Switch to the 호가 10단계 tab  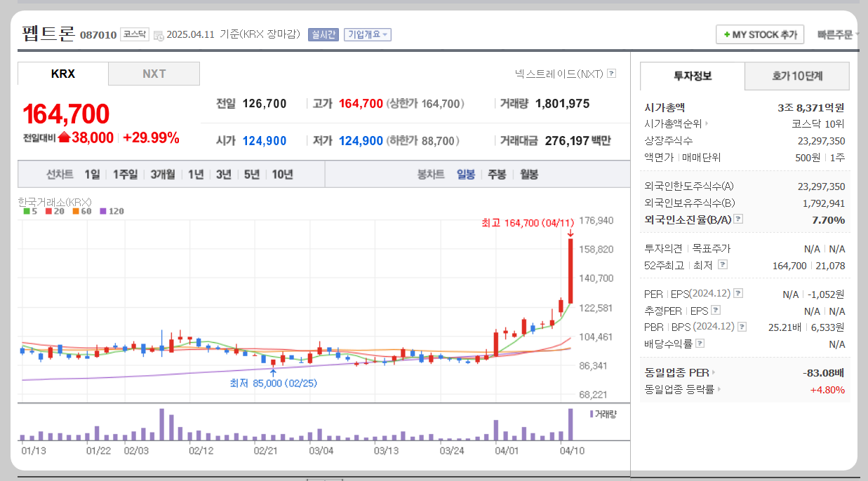coord(796,77)
